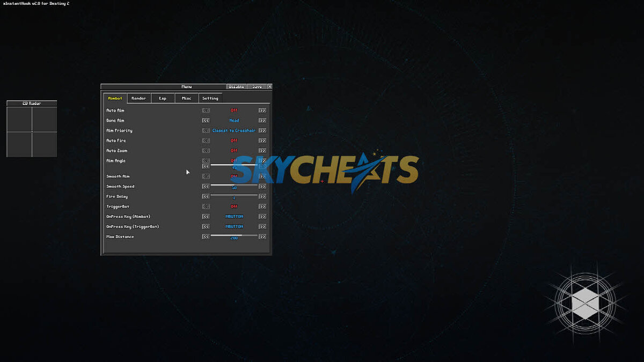Click right arrow on OnPress Key (Aimbot) row

point(262,217)
